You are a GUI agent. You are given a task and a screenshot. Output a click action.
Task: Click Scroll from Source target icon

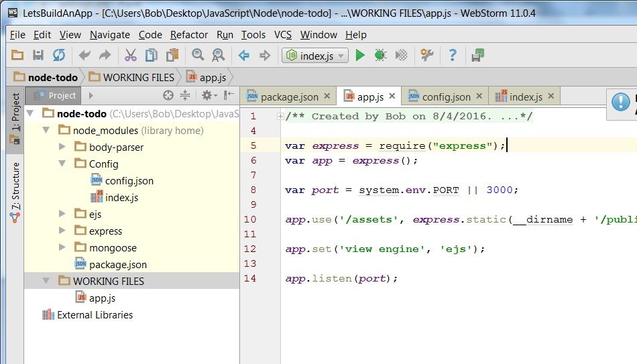(168, 96)
